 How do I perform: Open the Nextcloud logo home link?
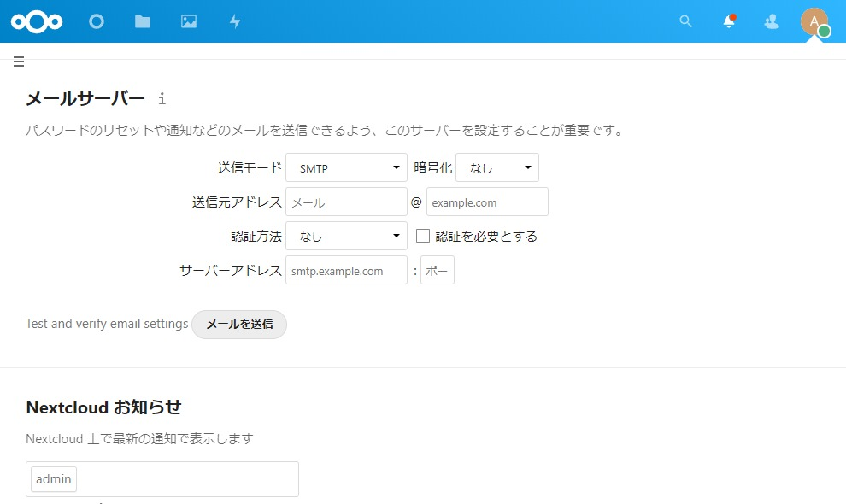click(37, 21)
